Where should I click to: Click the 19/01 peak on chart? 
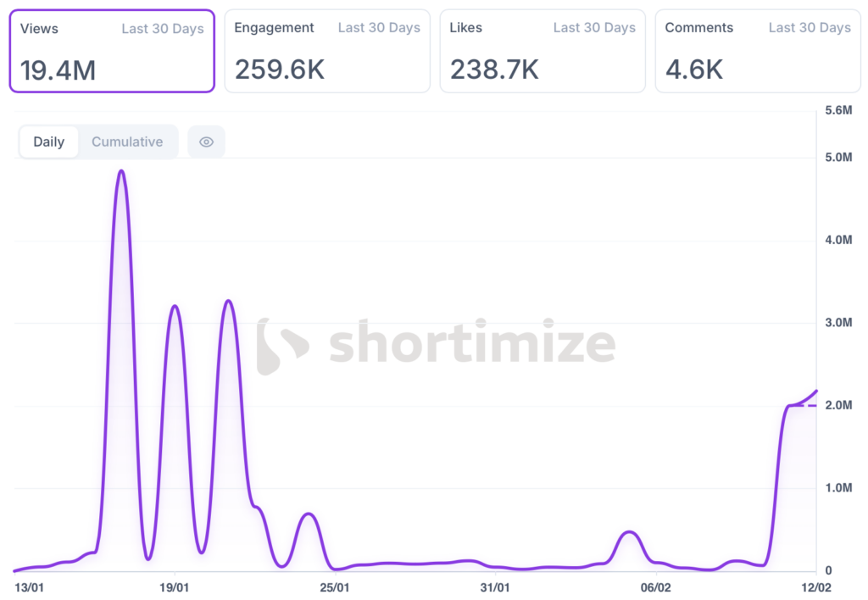tap(175, 306)
